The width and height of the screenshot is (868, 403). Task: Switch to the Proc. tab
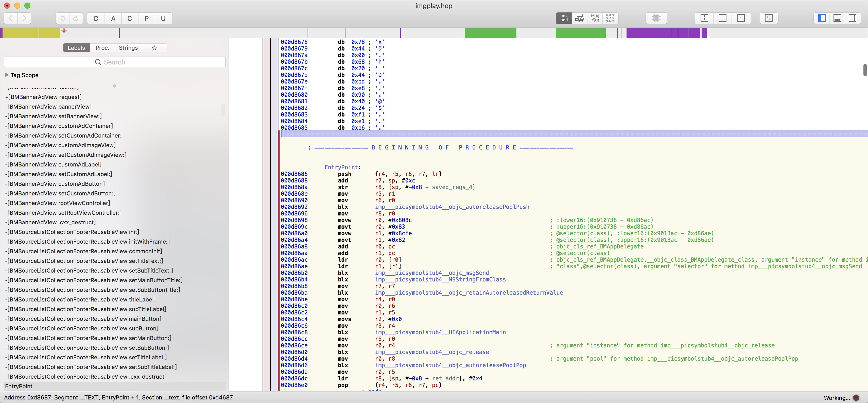click(102, 48)
